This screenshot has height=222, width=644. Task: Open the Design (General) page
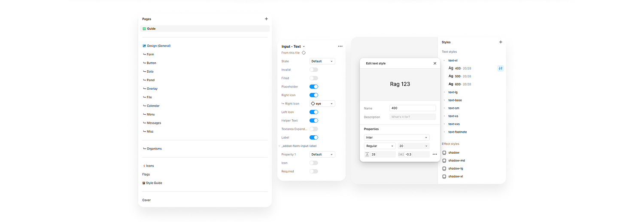[x=158, y=46]
